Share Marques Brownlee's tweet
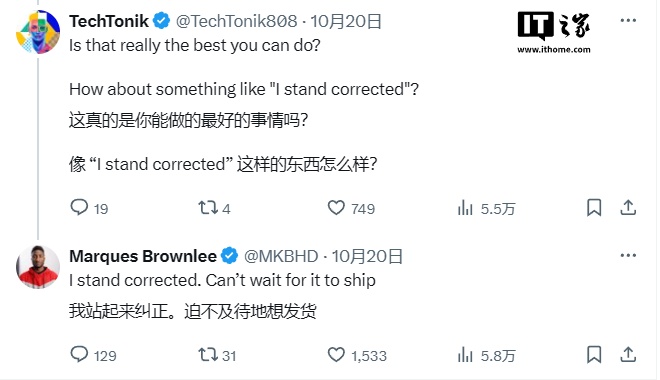 tap(628, 355)
